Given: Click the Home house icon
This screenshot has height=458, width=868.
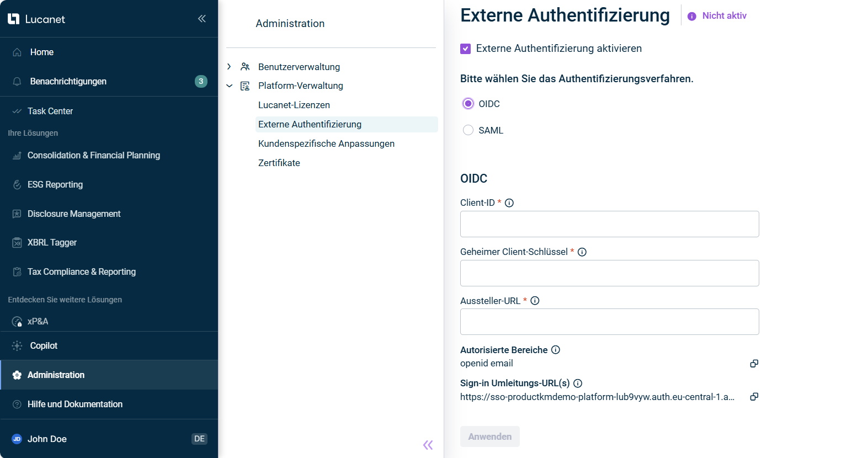Looking at the screenshot, I should [x=17, y=52].
